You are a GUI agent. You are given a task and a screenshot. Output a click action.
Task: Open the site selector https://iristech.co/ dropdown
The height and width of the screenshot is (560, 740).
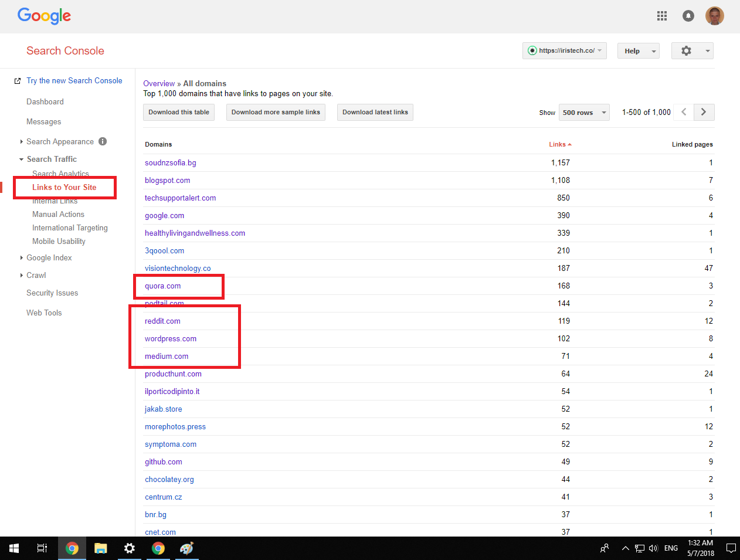pyautogui.click(x=565, y=51)
